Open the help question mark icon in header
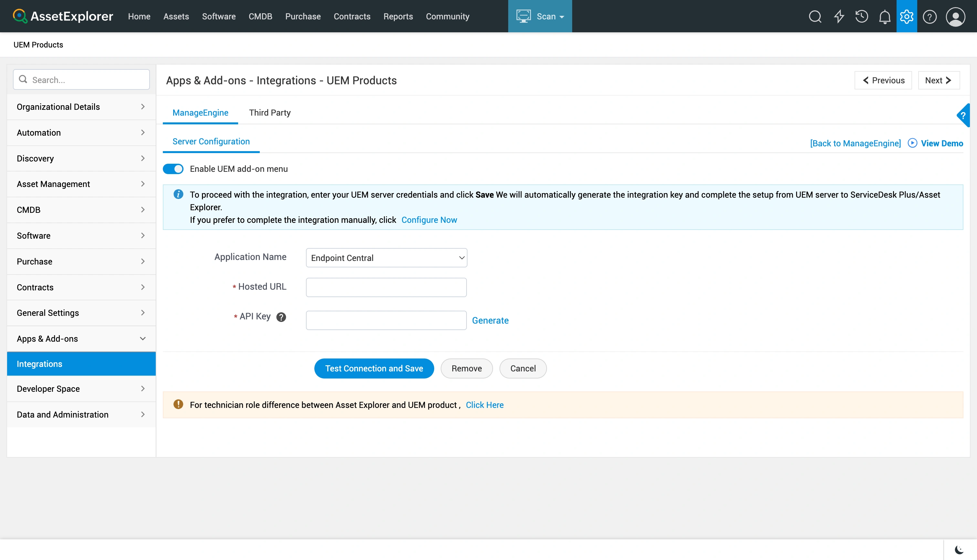 point(930,16)
